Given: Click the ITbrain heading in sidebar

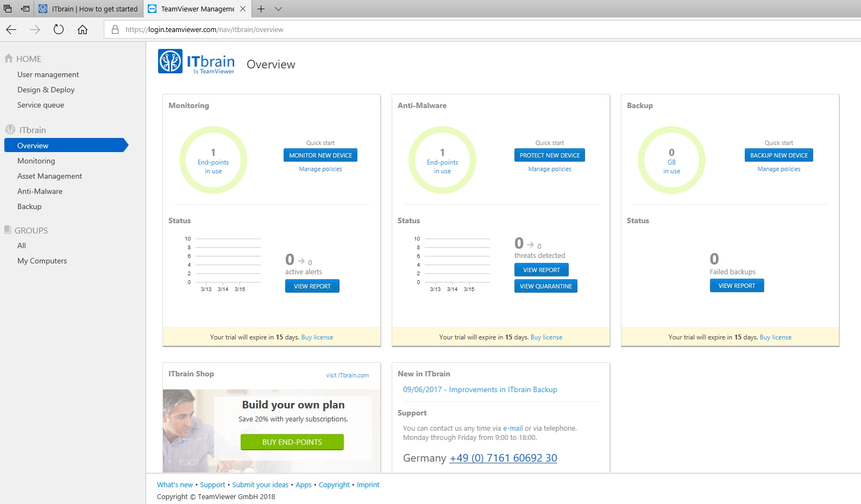Looking at the screenshot, I should click(x=33, y=130).
